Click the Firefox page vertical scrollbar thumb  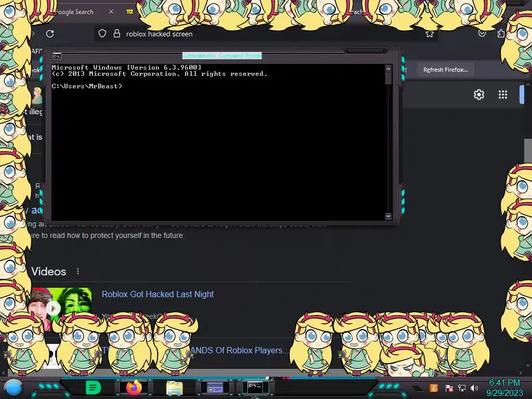pos(528,150)
